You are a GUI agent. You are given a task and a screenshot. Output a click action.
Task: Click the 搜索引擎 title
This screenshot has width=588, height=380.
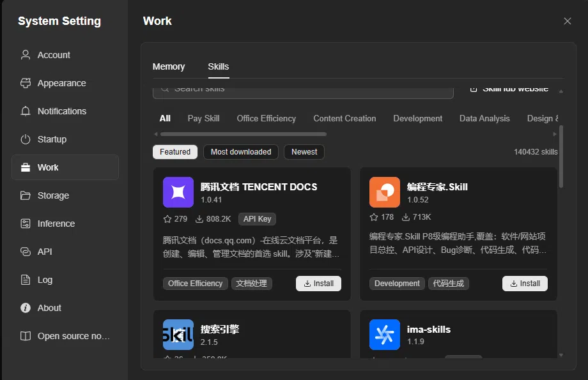[x=220, y=329]
